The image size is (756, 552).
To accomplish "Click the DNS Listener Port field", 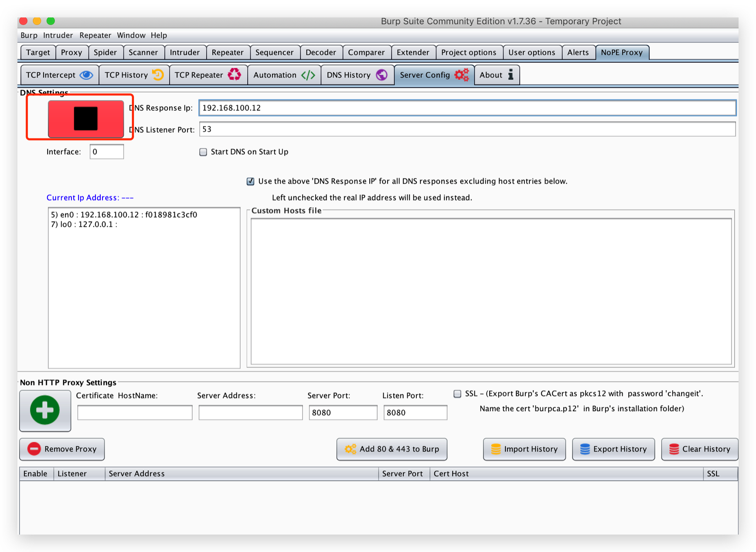I will tap(467, 129).
